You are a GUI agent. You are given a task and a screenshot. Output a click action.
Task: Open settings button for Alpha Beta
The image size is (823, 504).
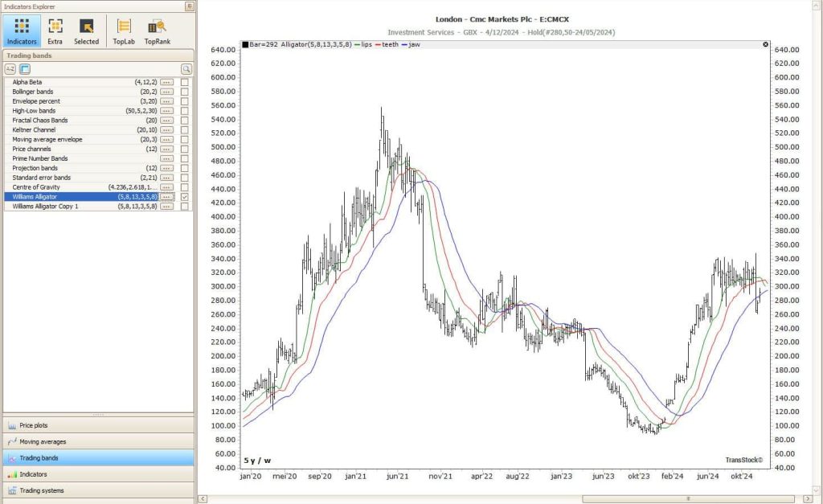[166, 82]
